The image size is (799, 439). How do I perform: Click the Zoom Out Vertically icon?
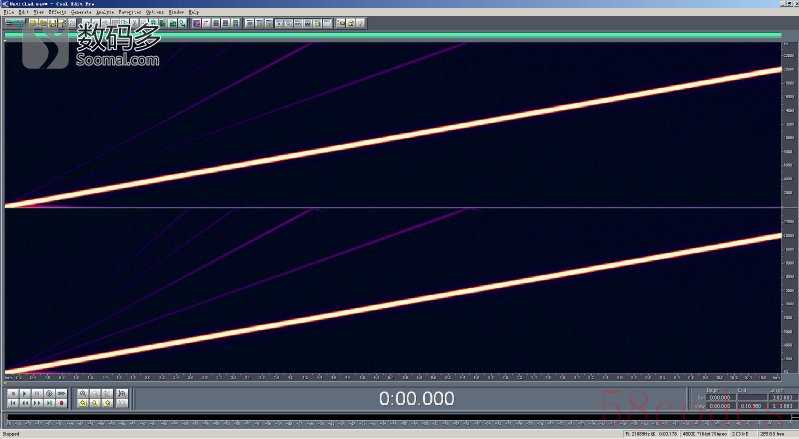point(122,403)
